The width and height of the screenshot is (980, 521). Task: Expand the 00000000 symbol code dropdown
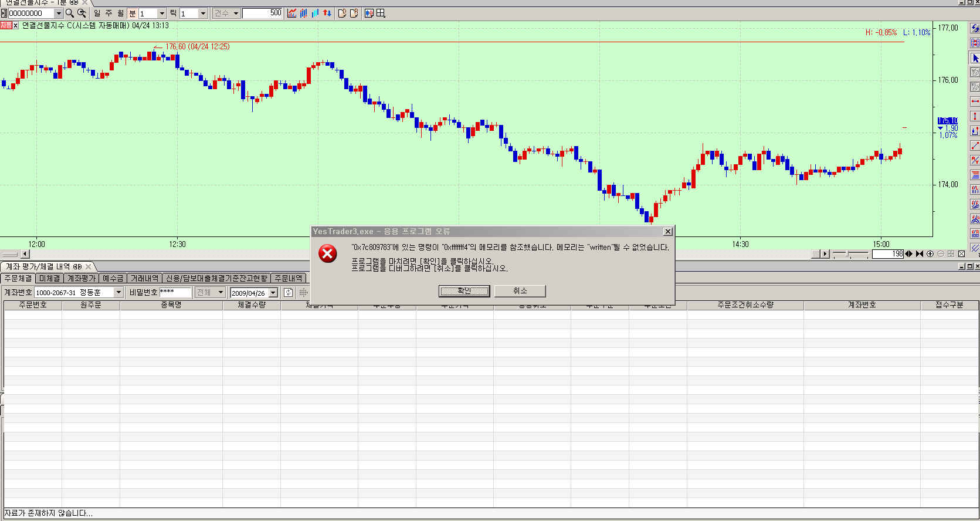coord(58,13)
